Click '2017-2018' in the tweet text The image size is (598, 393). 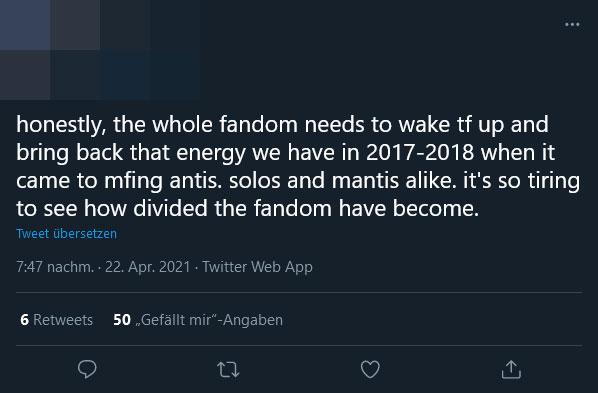[x=420, y=153]
